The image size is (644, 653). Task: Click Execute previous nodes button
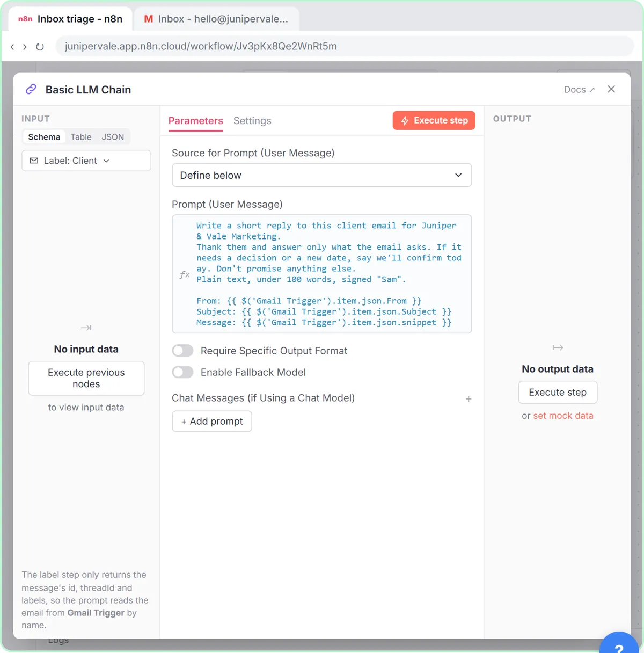pos(86,378)
